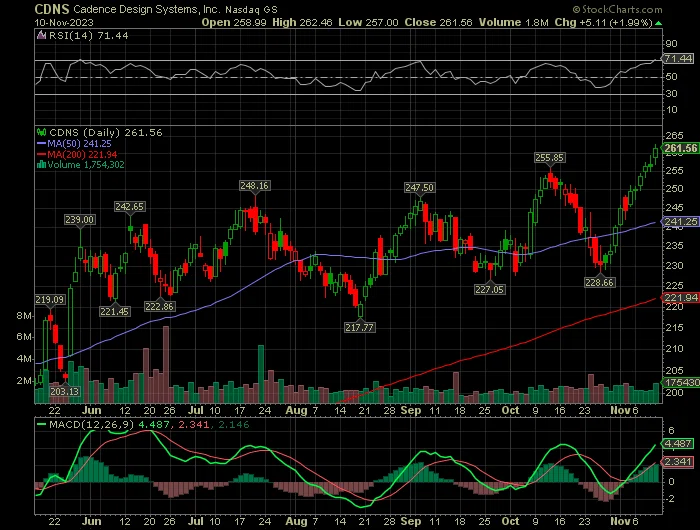Click the 221.94 MA(200) axis tag
The width and height of the screenshot is (700, 530).
[680, 297]
